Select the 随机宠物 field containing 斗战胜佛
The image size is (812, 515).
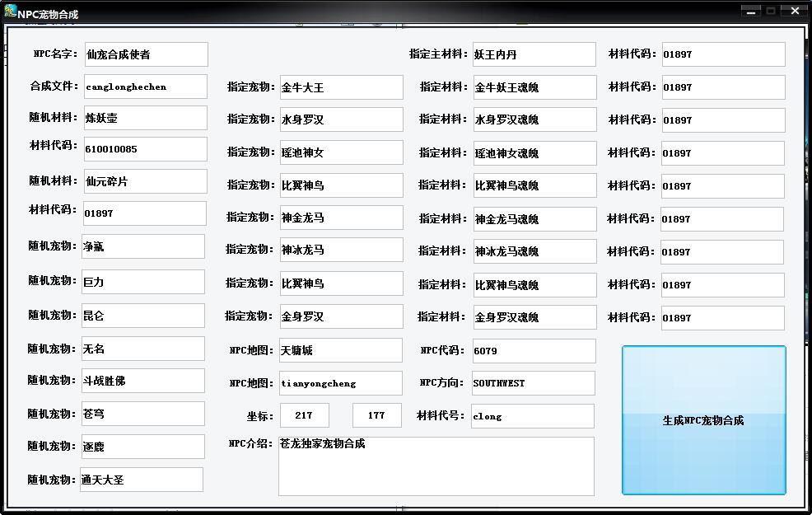click(x=142, y=381)
